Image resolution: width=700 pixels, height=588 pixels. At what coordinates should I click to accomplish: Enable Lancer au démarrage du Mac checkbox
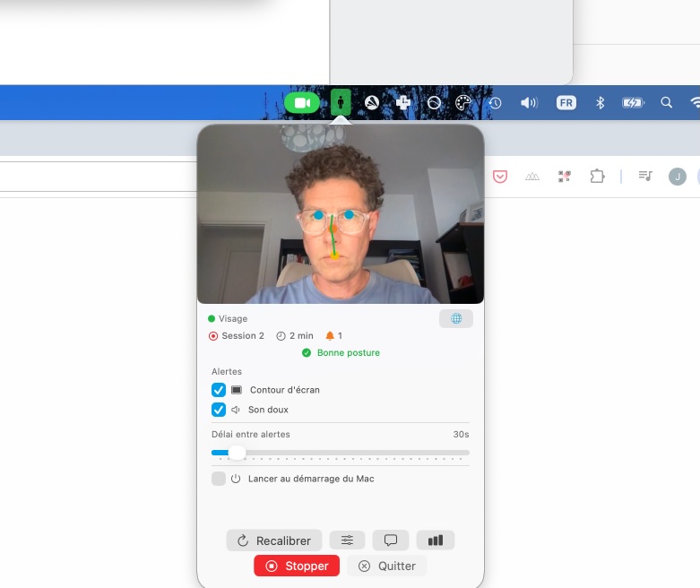click(x=219, y=479)
